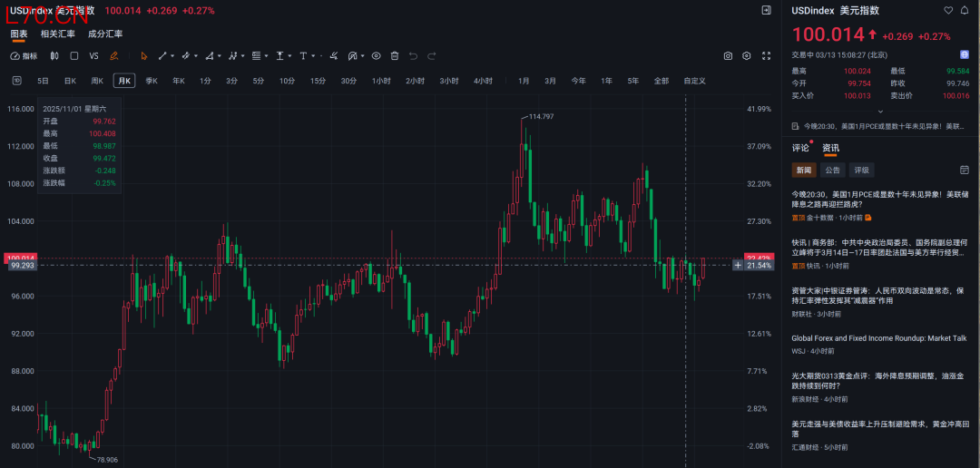Take a chart screenshot with camera icon
The height and width of the screenshot is (468, 980).
[728, 56]
